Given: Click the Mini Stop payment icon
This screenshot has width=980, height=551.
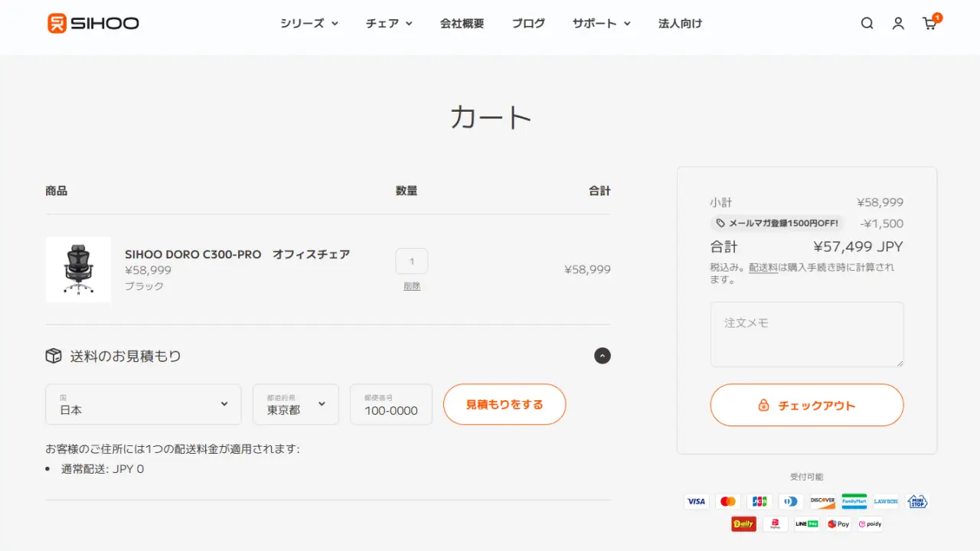Looking at the screenshot, I should coord(917,501).
